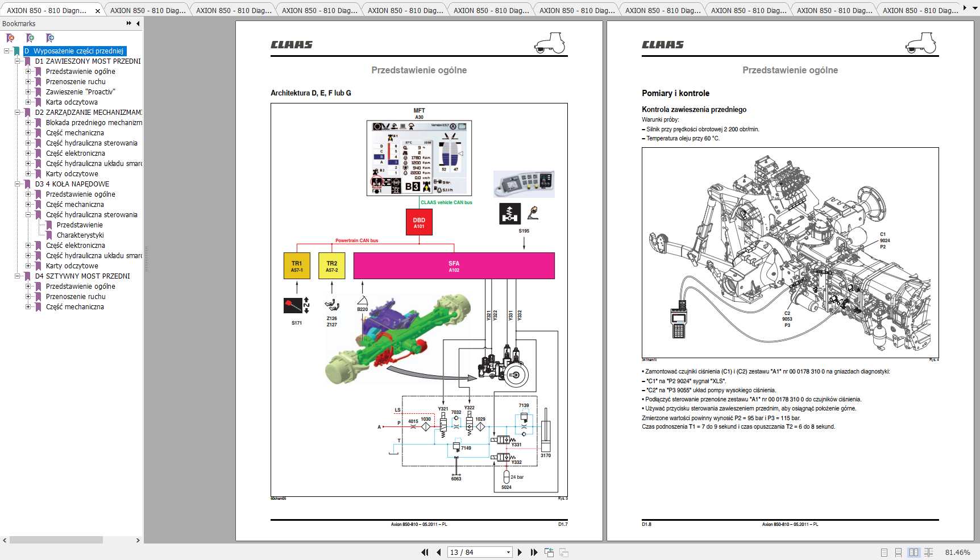980x560 pixels.
Task: Open Część elektroniczna bookmark under D2
Action: pyautogui.click(x=76, y=153)
